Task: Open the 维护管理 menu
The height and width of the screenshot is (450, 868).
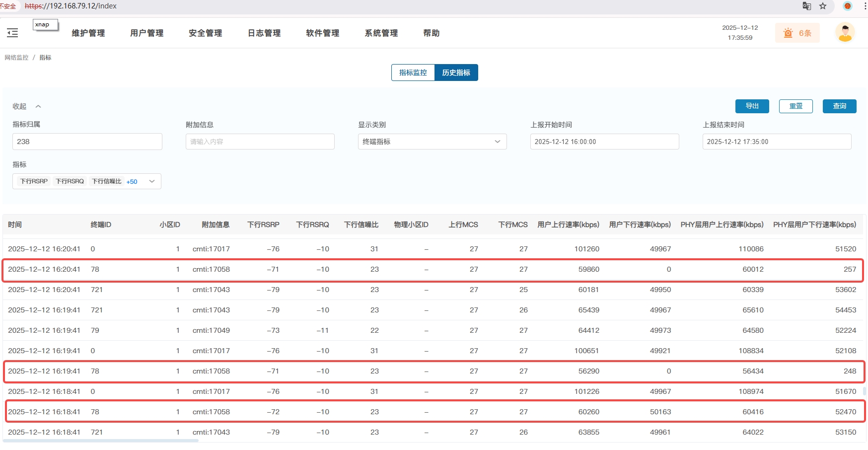Action: (88, 33)
